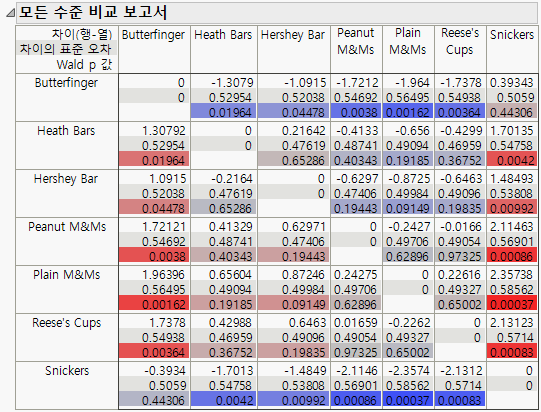Collapse the 모든 수준 비교 보고서 disclosure triangle
This screenshot has width=541, height=412.
tap(10, 13)
